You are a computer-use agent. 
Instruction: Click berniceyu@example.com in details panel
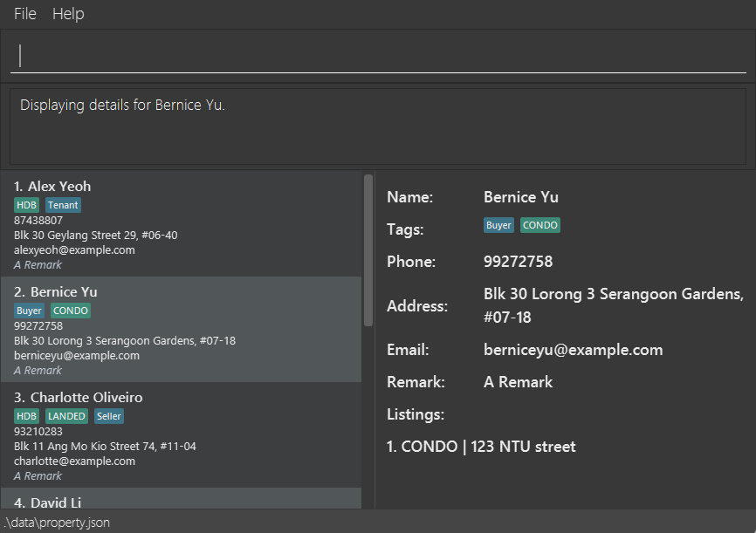(x=573, y=350)
